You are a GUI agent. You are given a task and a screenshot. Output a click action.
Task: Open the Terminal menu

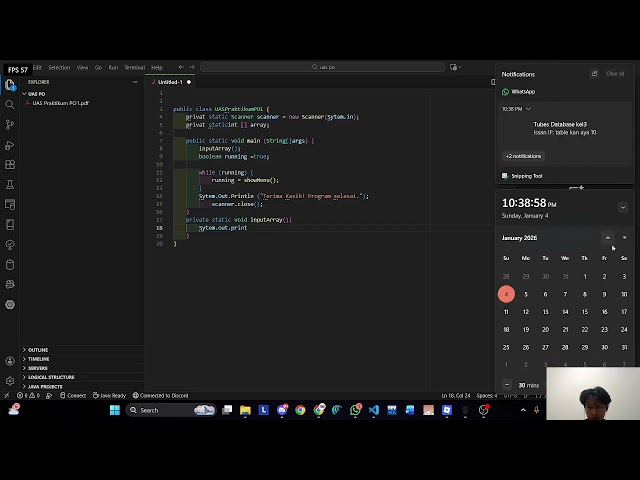(134, 67)
